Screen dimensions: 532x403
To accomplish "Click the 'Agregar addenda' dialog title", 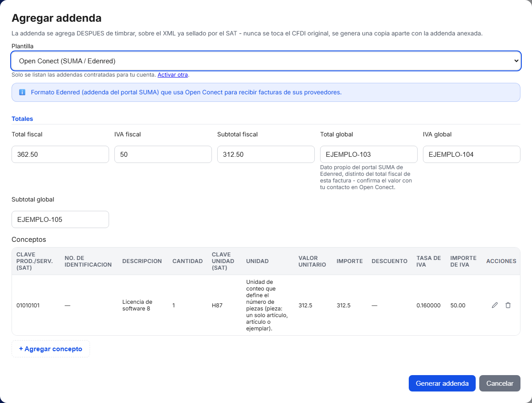I will click(x=56, y=18).
